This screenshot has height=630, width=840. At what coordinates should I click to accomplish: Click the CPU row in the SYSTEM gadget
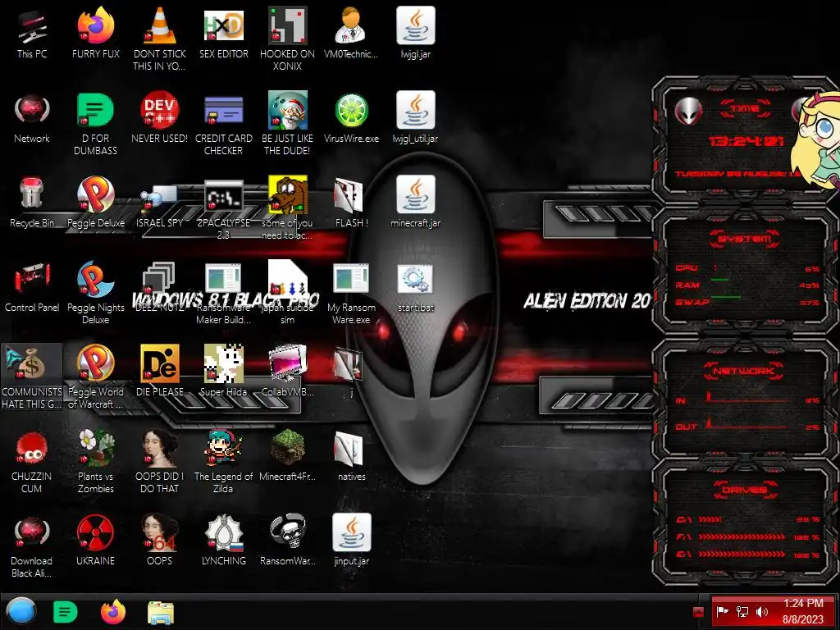[x=746, y=268]
